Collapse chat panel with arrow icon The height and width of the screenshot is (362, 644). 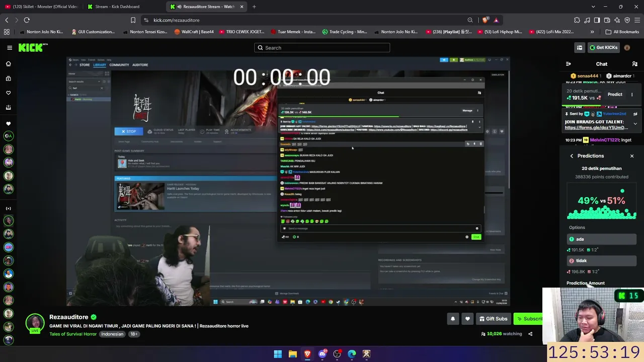(x=569, y=64)
